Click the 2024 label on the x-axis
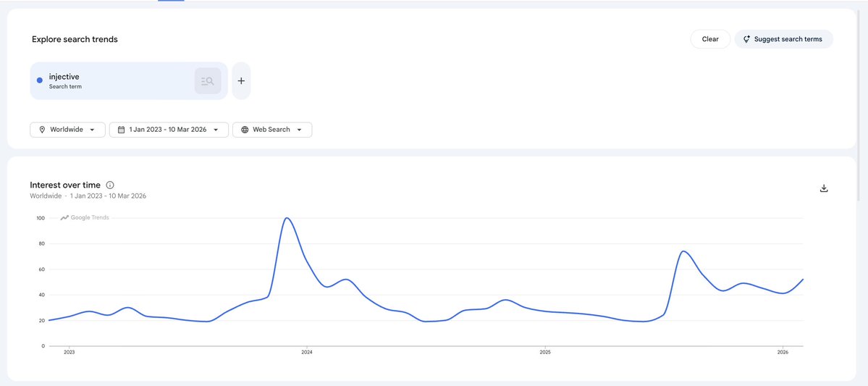Screen dimensions: 868x386 [x=306, y=352]
